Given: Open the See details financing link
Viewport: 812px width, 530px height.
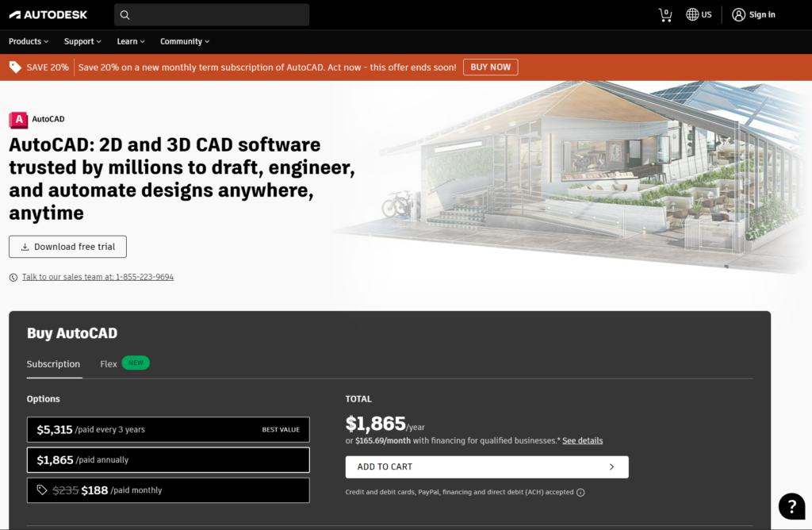Looking at the screenshot, I should click(583, 441).
